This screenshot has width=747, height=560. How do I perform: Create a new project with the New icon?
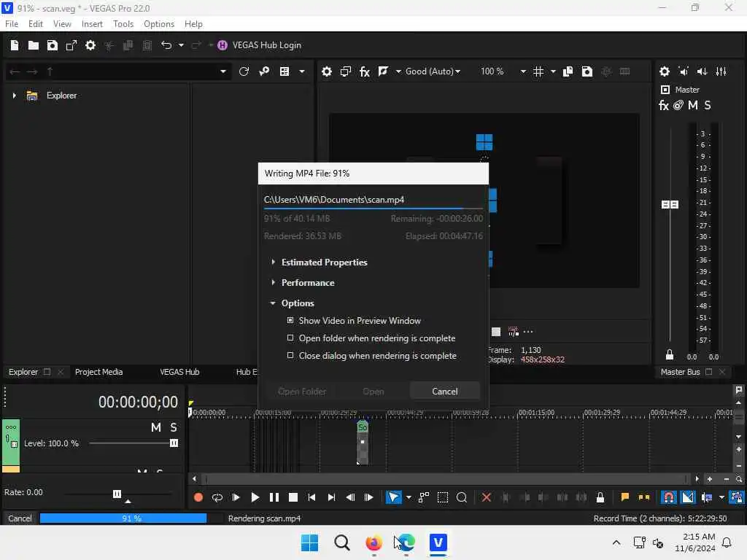coord(15,45)
